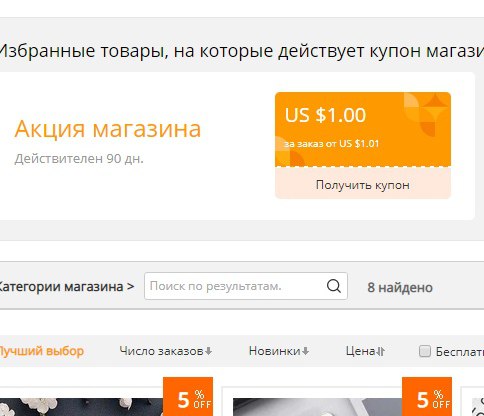Click the Новинки sort arrow

(x=305, y=351)
